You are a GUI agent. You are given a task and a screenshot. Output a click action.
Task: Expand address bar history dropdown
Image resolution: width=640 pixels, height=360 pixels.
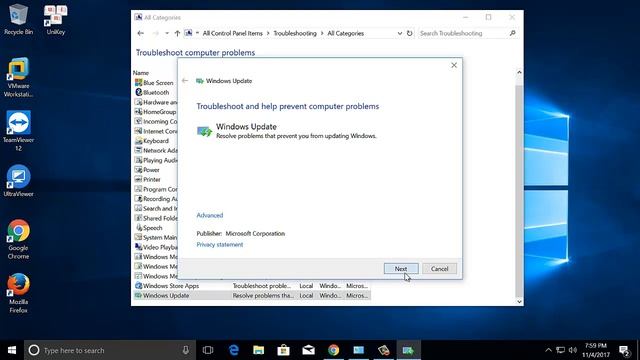399,33
